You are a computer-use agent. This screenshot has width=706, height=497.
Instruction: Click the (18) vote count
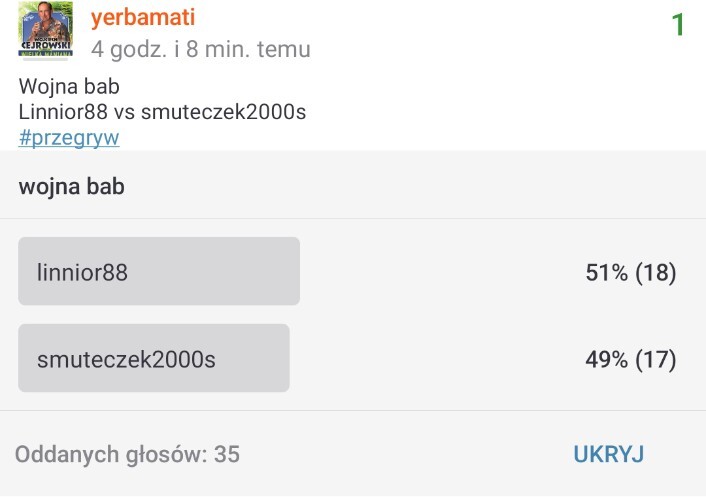656,272
